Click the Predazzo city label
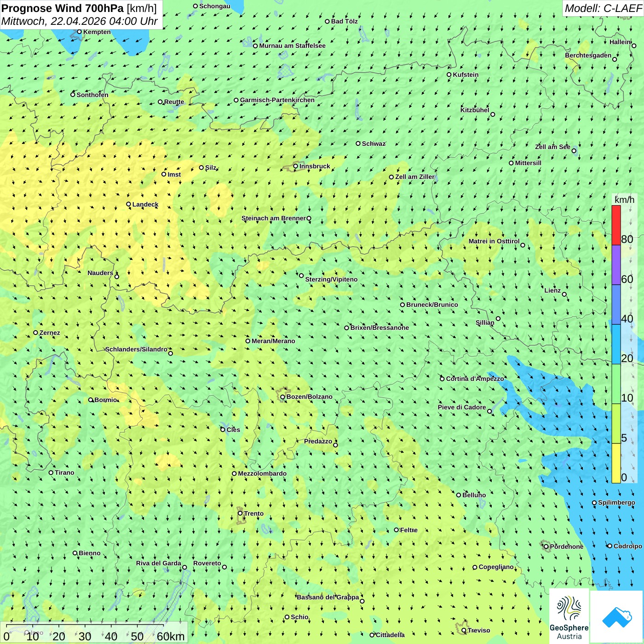Image resolution: width=644 pixels, height=644 pixels. click(x=318, y=441)
